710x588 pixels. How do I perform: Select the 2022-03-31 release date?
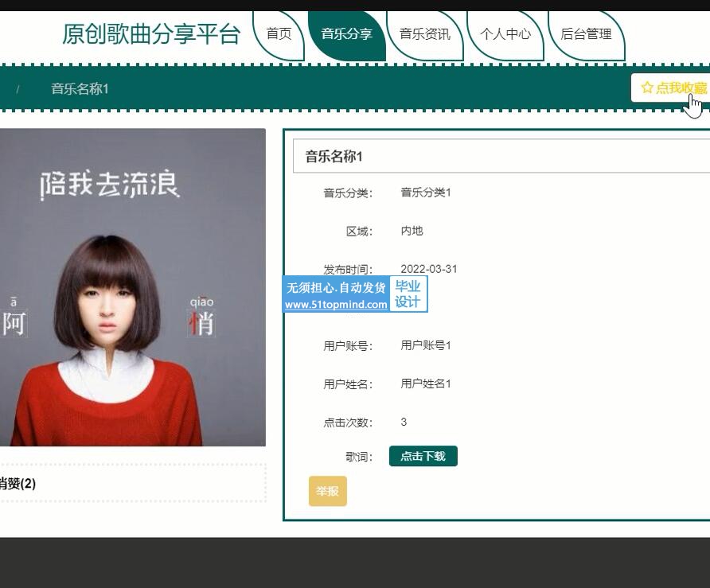(x=429, y=269)
